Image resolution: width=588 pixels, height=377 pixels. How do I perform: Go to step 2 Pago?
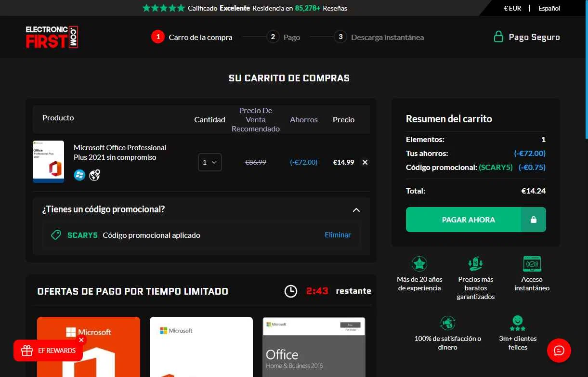[x=283, y=37]
